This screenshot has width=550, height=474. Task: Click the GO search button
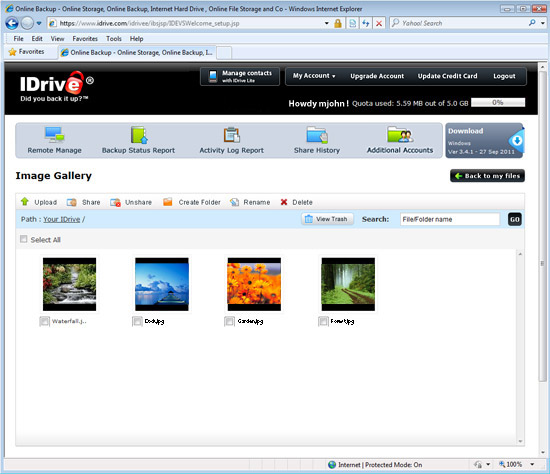(515, 219)
